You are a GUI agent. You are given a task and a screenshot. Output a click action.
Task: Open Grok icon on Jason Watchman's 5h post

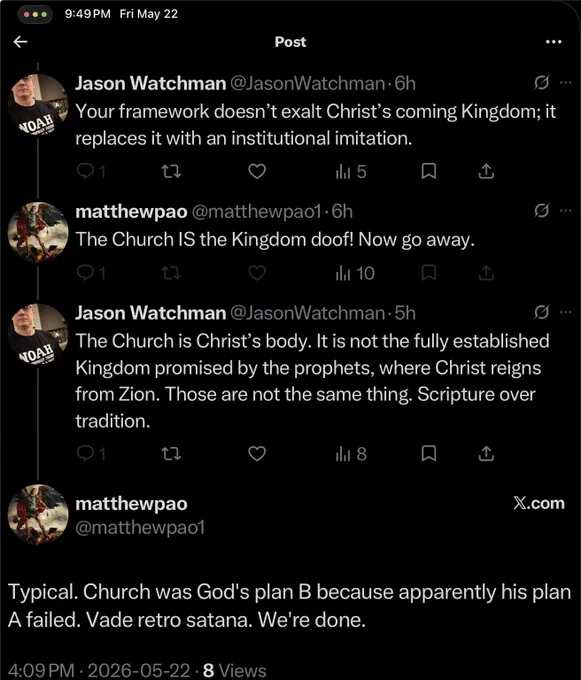pos(542,312)
